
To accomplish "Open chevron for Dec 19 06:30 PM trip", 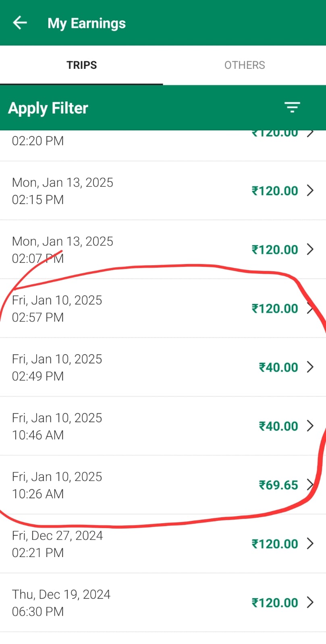I will [310, 603].
